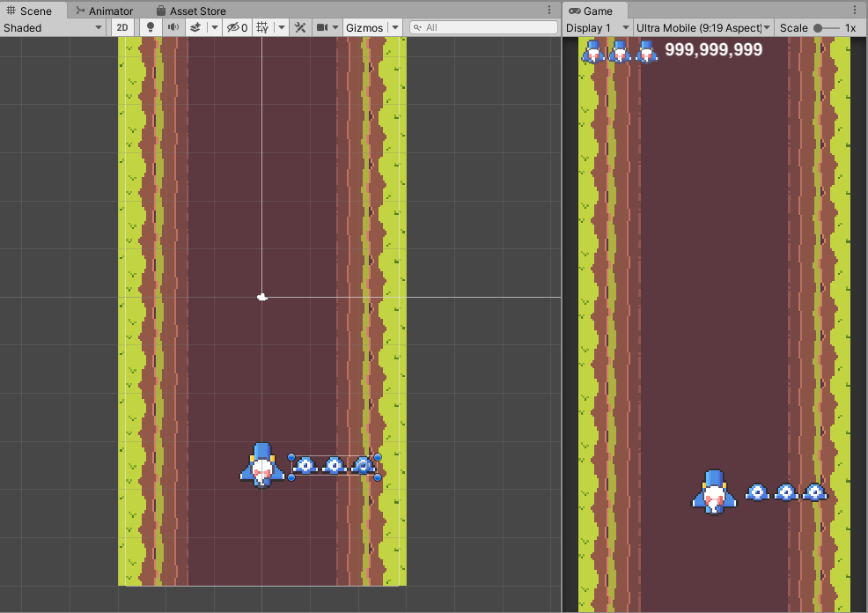This screenshot has width=868, height=613.
Task: Click the camera gizmo in Scene center
Action: click(x=262, y=298)
